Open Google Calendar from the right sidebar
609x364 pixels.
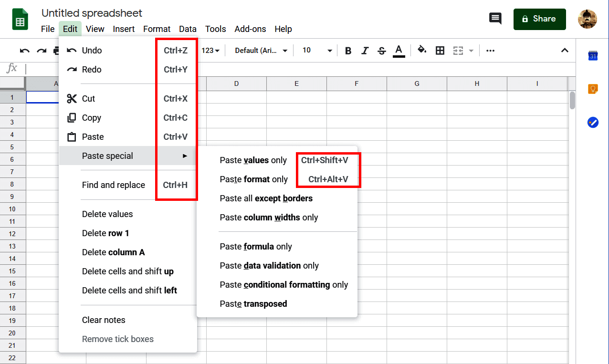pyautogui.click(x=592, y=55)
